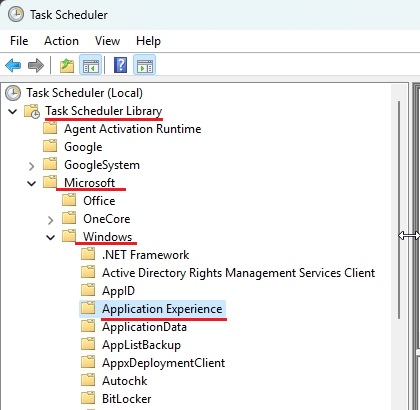Image resolution: width=420 pixels, height=410 pixels.
Task: Click the Task Scheduler window title text
Action: pyautogui.click(x=69, y=15)
